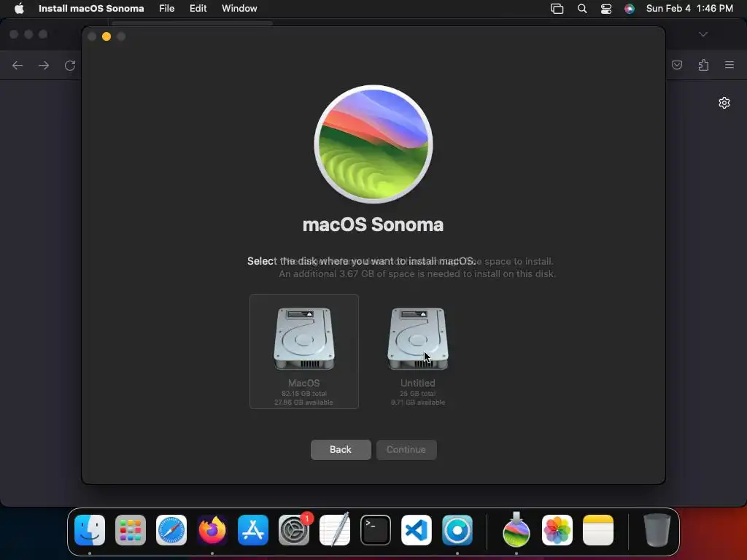Open Terminal from the Dock
This screenshot has height=560, width=747.
tap(376, 530)
